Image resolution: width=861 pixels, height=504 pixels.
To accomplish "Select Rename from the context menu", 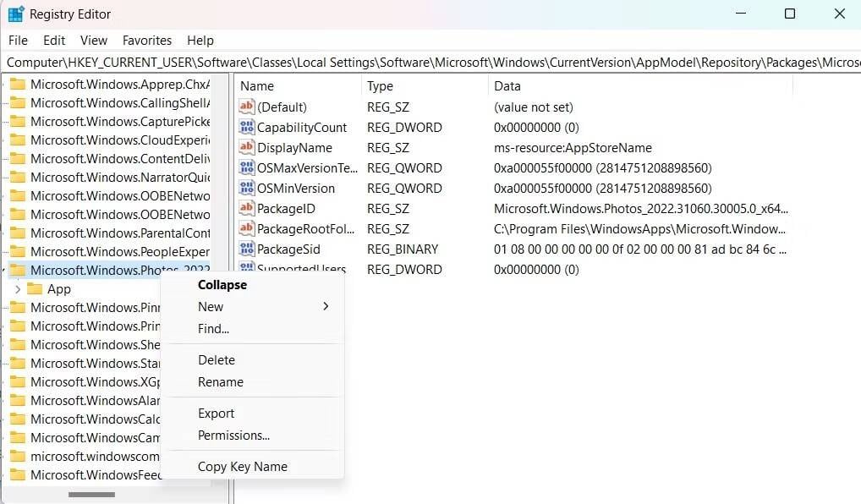I will [x=220, y=381].
